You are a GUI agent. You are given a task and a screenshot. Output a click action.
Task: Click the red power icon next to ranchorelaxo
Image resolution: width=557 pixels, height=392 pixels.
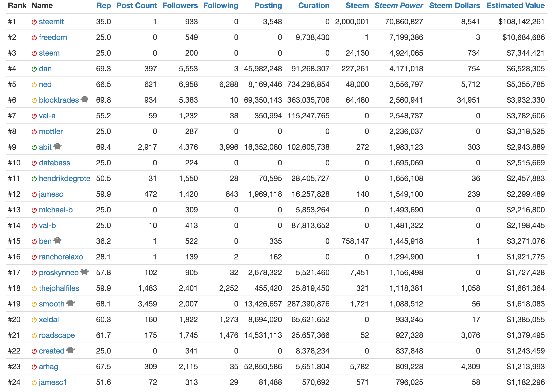pyautogui.click(x=34, y=257)
